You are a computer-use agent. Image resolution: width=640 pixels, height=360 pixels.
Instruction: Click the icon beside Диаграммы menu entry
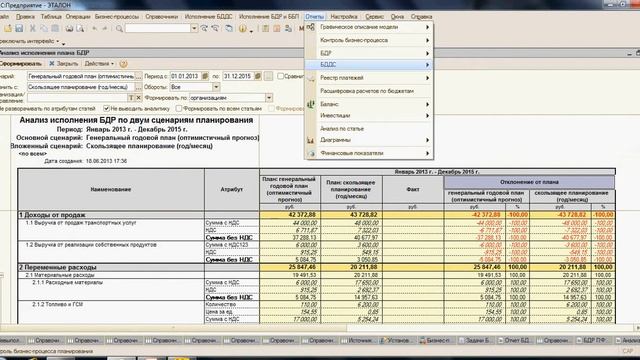[311, 140]
